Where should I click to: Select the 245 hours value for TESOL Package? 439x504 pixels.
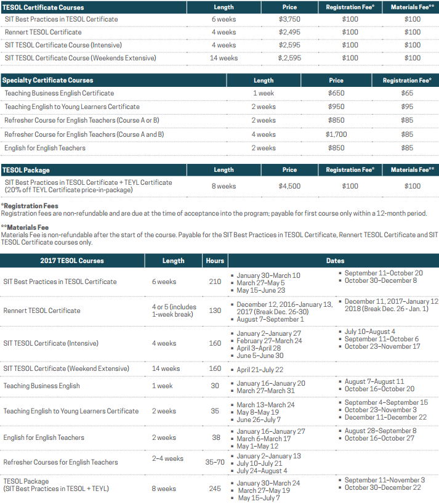pyautogui.click(x=215, y=489)
